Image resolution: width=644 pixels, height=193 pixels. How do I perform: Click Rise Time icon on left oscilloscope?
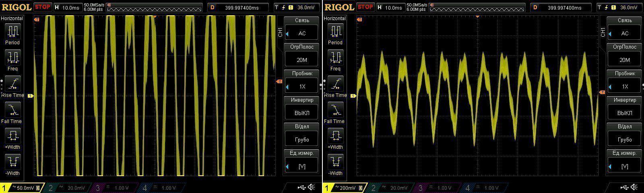(x=12, y=84)
